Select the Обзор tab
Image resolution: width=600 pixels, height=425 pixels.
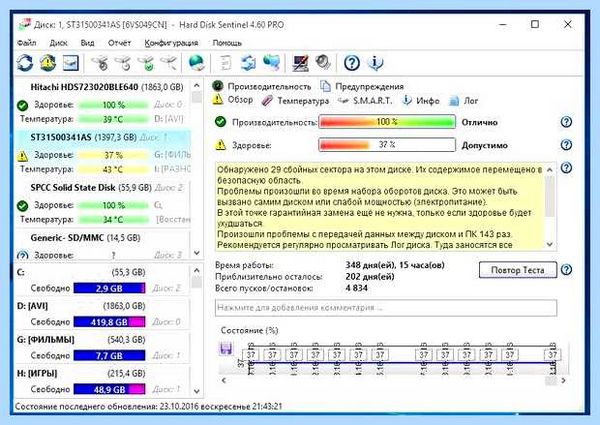pos(233,100)
